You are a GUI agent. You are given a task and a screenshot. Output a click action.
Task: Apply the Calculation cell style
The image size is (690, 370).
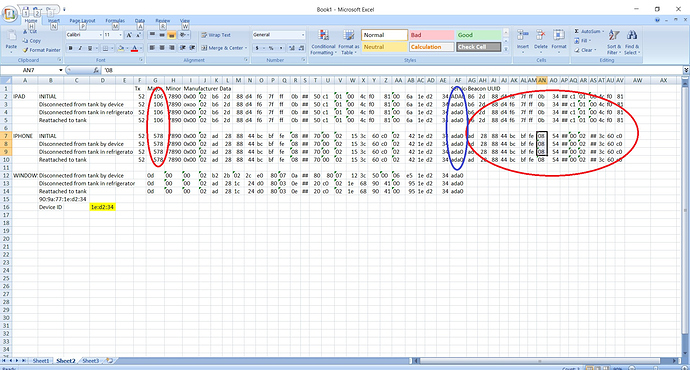tap(432, 47)
